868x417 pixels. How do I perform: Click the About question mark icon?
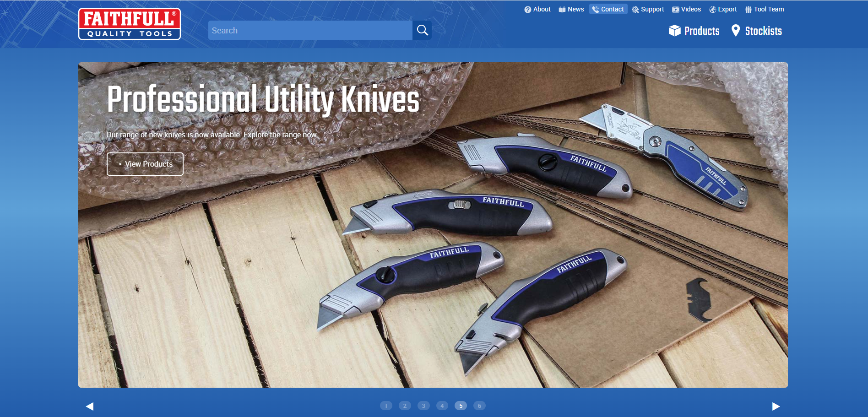coord(528,10)
